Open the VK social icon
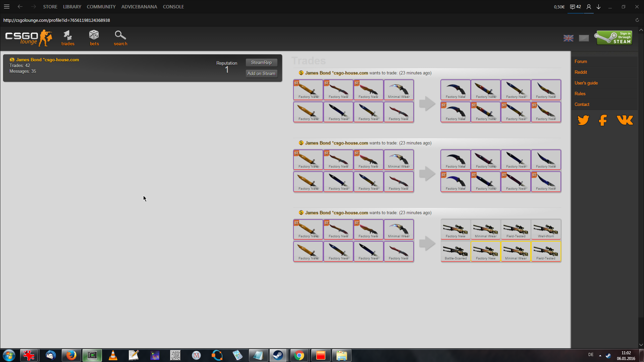This screenshot has width=644, height=362. 625,120
